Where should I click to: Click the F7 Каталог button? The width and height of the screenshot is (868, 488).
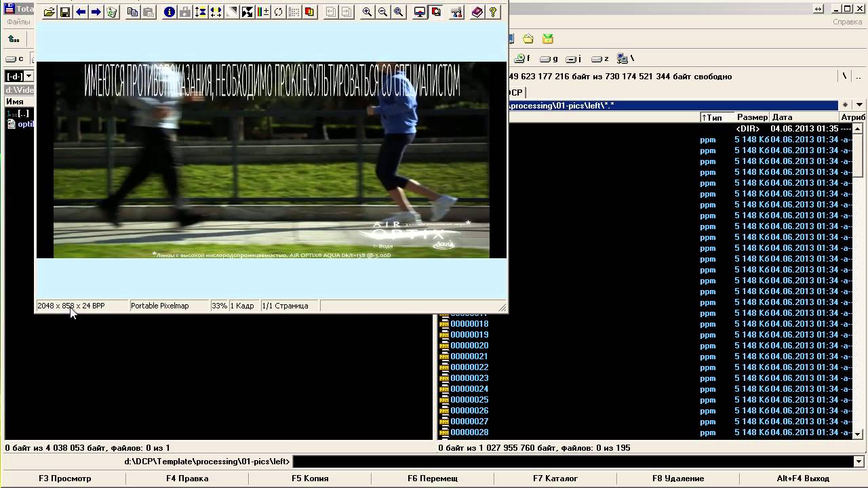click(555, 479)
